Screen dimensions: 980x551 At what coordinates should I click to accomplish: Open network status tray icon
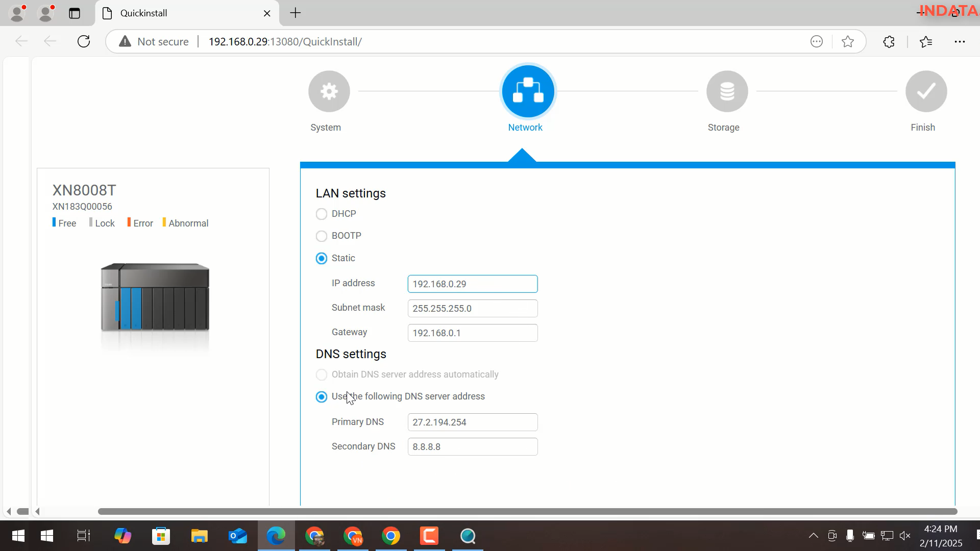(x=887, y=536)
